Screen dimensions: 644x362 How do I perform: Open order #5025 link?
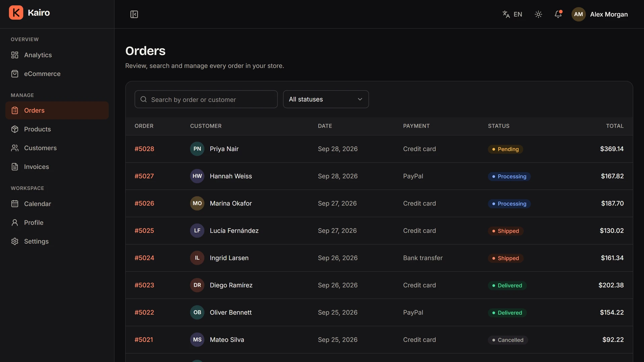pos(144,231)
